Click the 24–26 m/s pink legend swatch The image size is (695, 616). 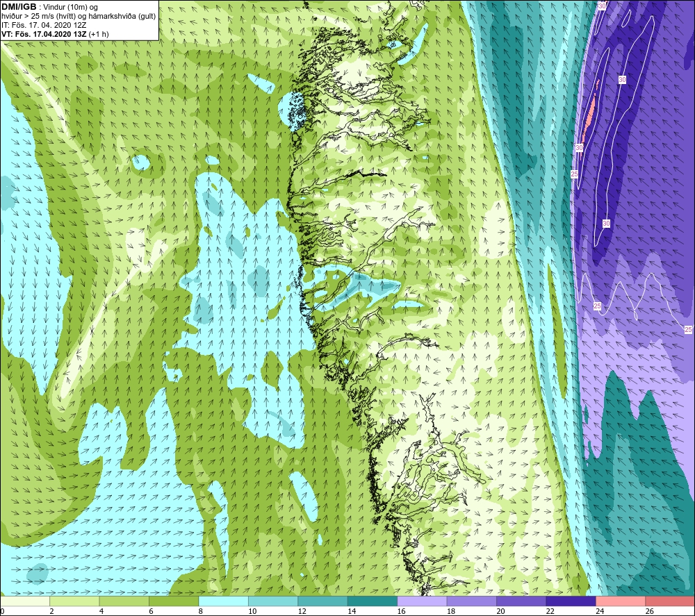[x=621, y=601]
